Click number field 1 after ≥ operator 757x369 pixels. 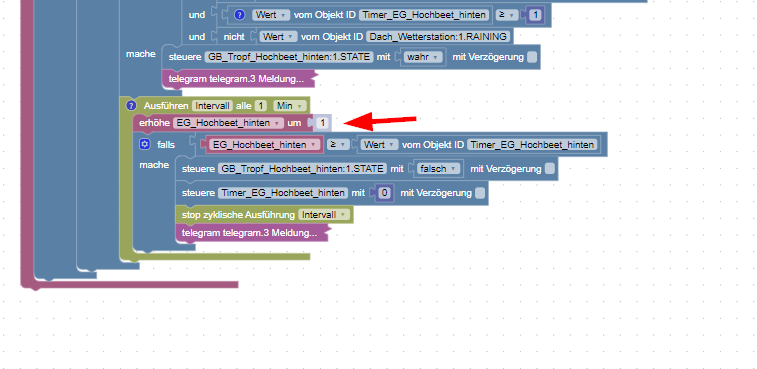click(x=534, y=15)
